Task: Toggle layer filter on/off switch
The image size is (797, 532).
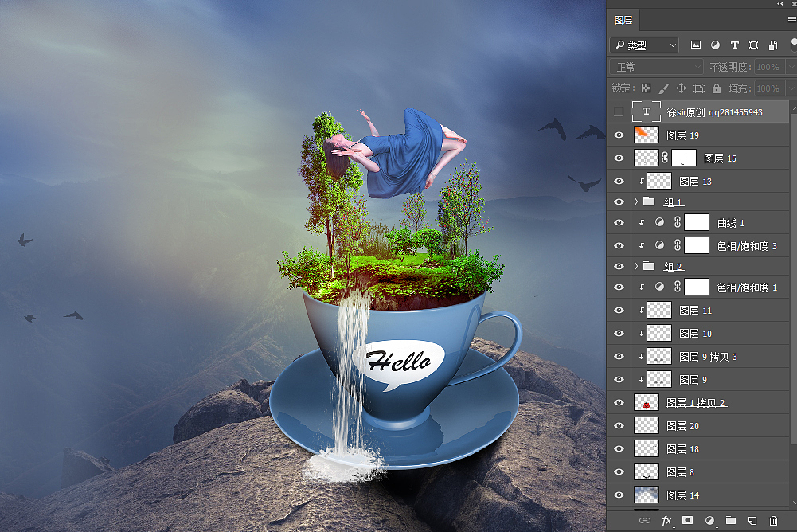Action: click(794, 45)
